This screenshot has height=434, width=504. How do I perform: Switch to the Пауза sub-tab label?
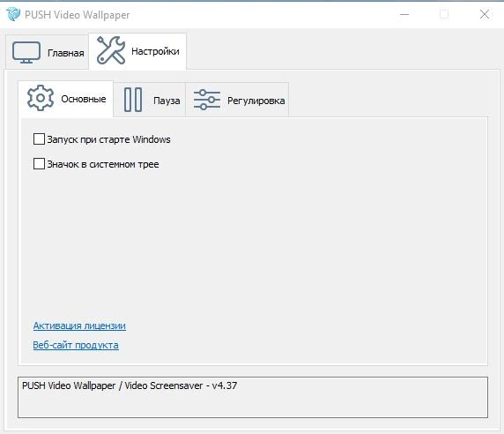(x=167, y=101)
